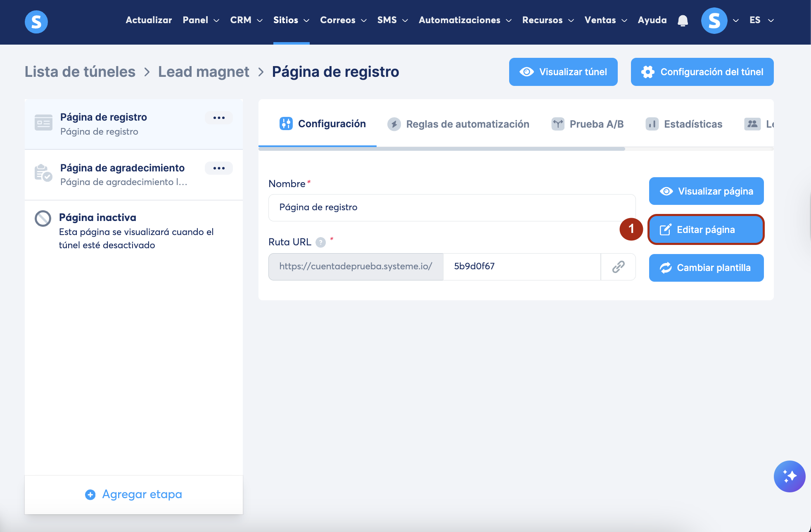Open the user avatar profile menu
Viewport: 811px width, 532px height.
point(714,21)
